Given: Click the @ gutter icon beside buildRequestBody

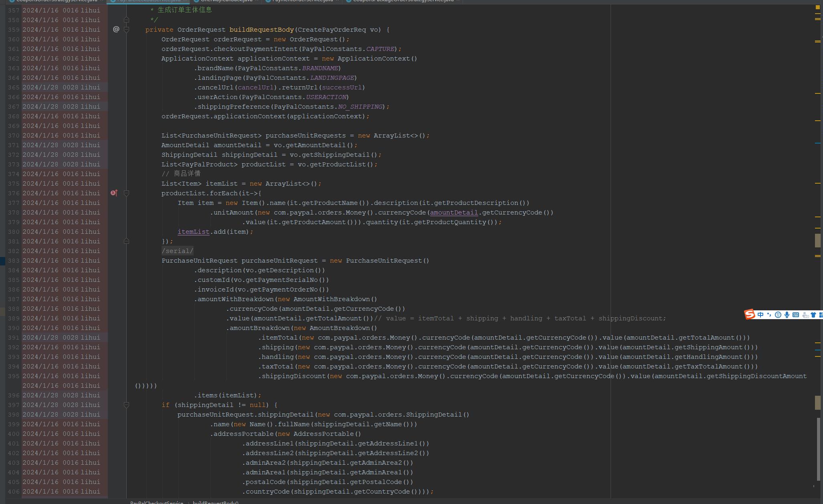Looking at the screenshot, I should tap(116, 29).
